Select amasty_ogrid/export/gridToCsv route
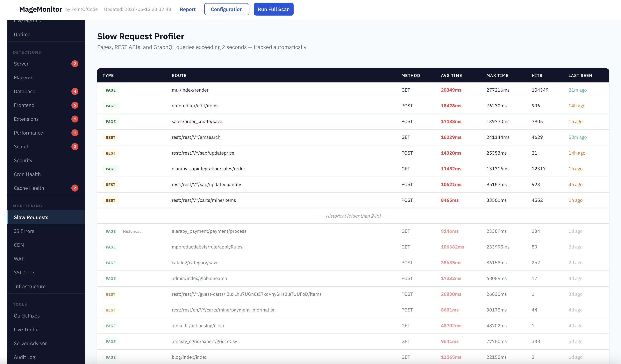 click(204, 341)
